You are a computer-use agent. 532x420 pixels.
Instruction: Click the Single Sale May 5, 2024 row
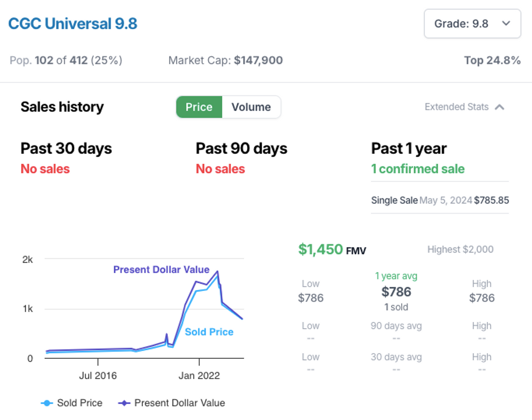440,200
